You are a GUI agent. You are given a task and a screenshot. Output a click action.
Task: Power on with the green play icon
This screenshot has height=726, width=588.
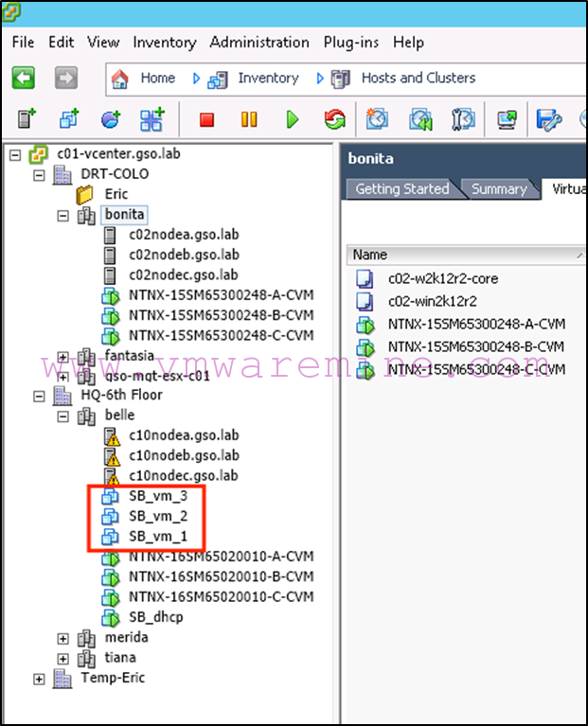293,119
